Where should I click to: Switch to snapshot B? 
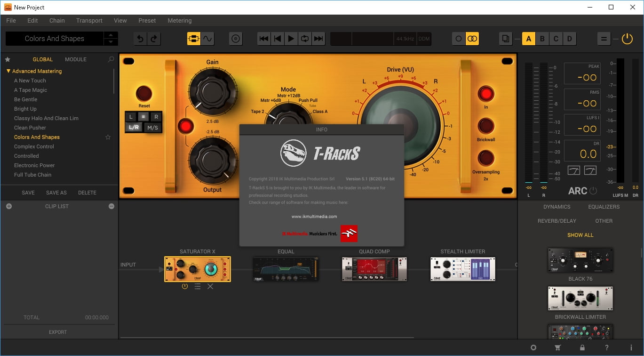[x=542, y=39]
